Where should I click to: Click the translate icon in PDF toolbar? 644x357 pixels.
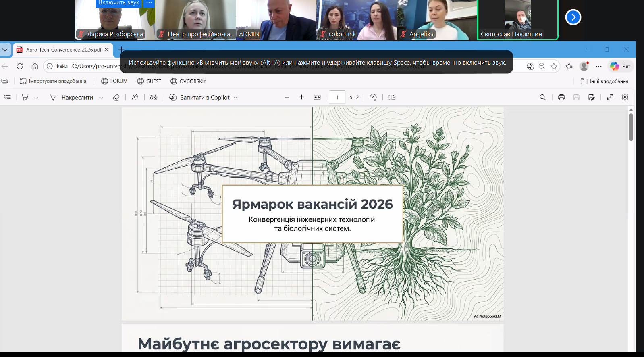[154, 97]
